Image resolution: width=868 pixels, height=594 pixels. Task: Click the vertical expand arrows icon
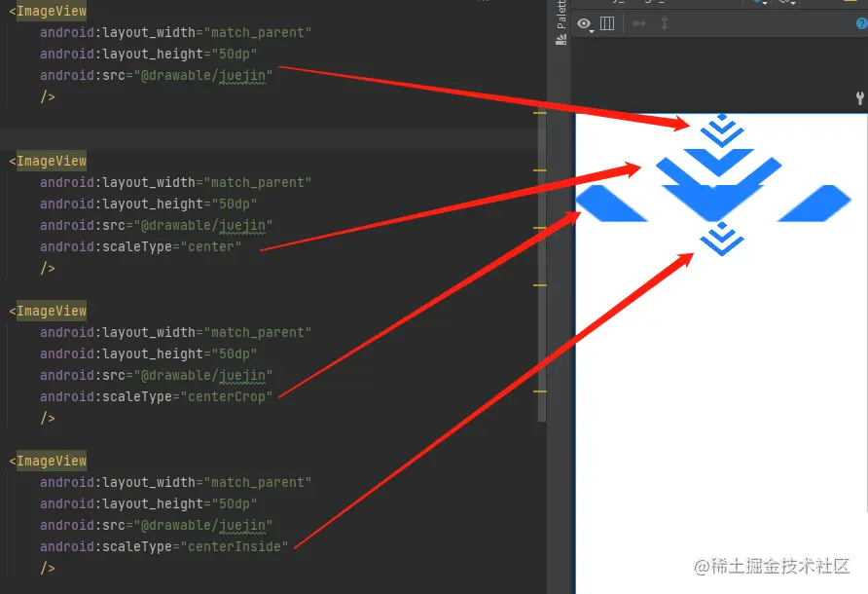665,23
